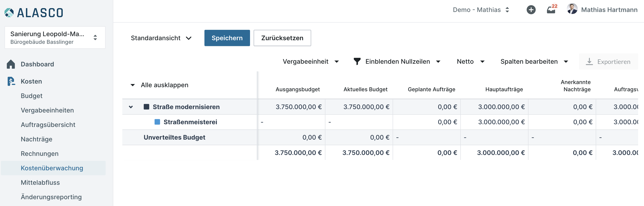Click the light blue Straßenmeisterei color square

coord(157,122)
